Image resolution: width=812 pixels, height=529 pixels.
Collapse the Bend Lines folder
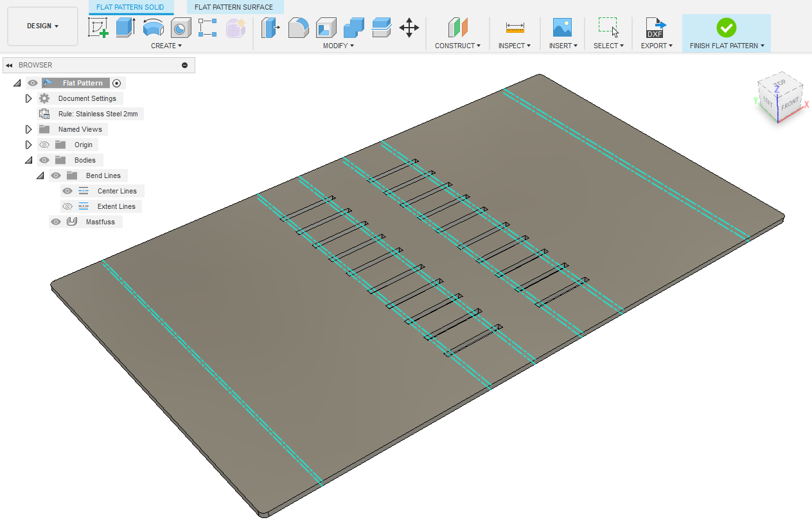40,175
